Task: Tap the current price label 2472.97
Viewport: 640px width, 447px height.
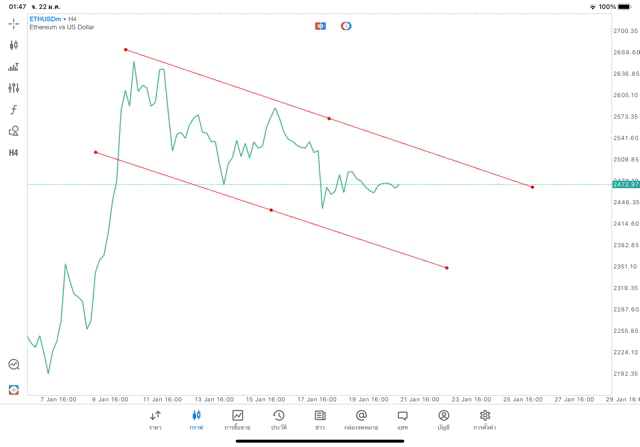Action: [x=625, y=184]
